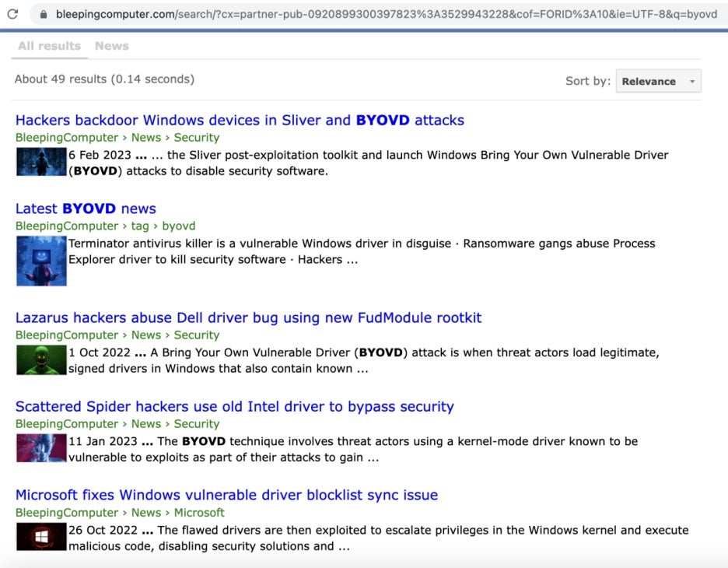Click the green hacker thumbnail of Lazarus result

click(x=41, y=359)
